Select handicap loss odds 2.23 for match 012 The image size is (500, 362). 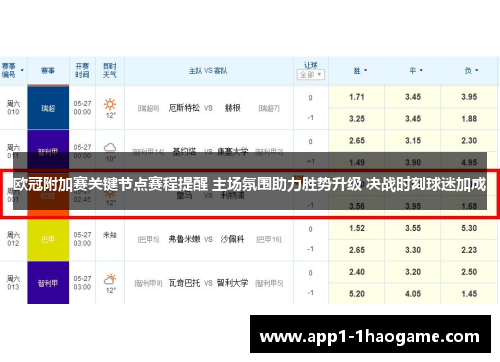[x=469, y=250]
